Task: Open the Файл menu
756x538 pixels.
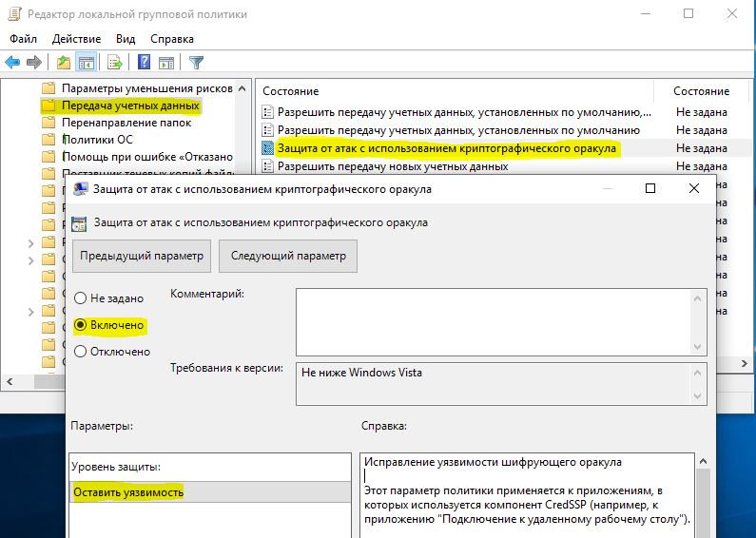Action: tap(23, 39)
